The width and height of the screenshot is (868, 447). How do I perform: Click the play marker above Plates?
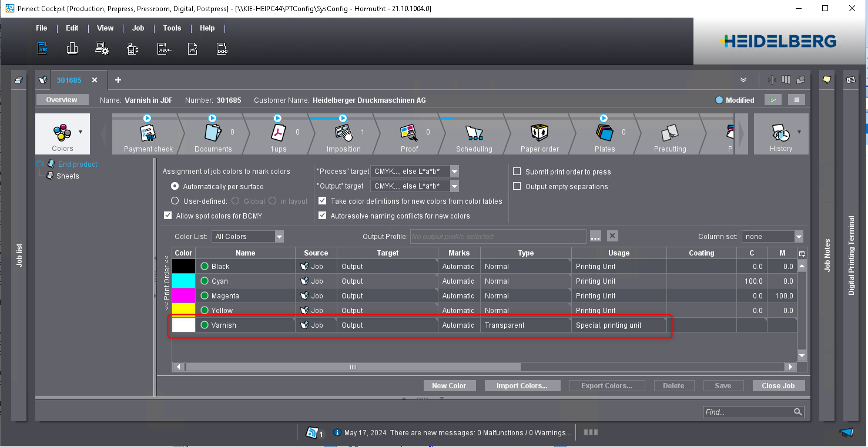(604, 118)
